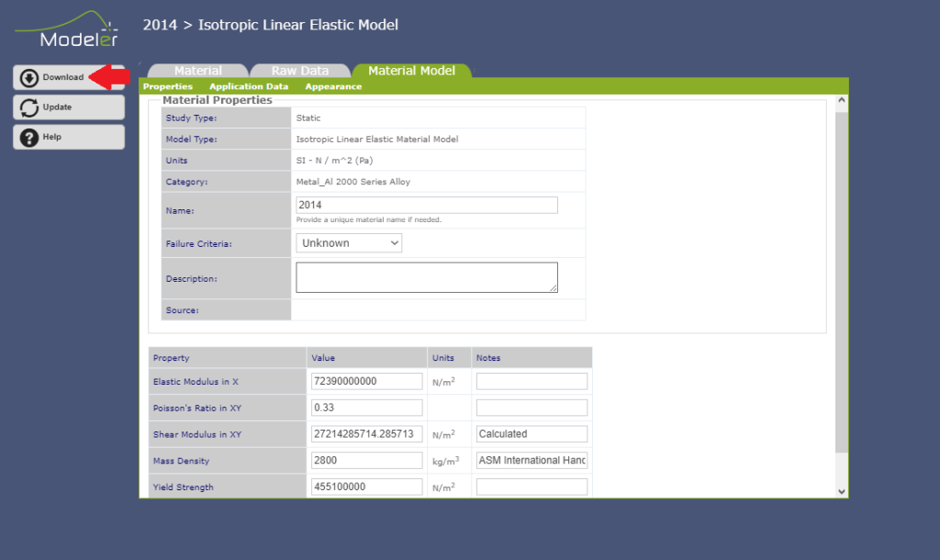Edit the Yield Strength value field
This screenshot has height=560, width=940.
tap(367, 487)
